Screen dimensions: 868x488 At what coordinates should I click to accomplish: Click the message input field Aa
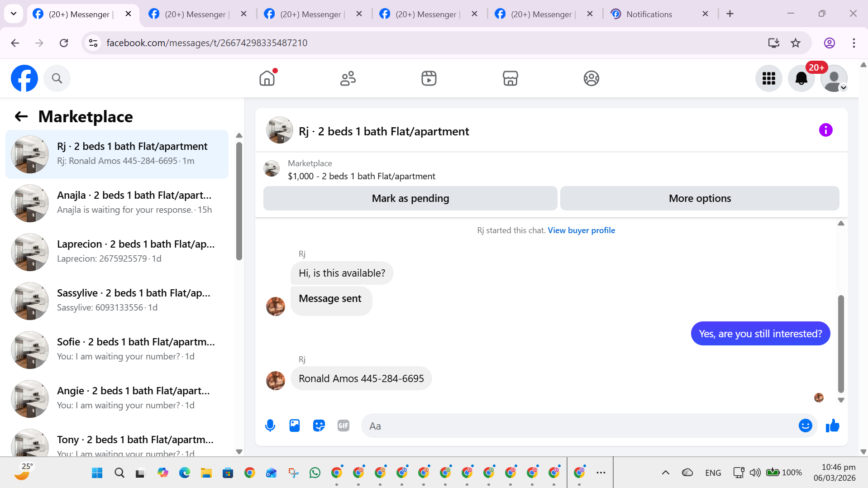579,426
